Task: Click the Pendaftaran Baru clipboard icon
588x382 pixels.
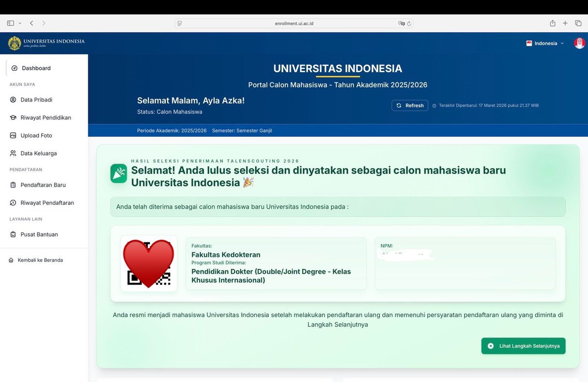Action: pyautogui.click(x=13, y=185)
